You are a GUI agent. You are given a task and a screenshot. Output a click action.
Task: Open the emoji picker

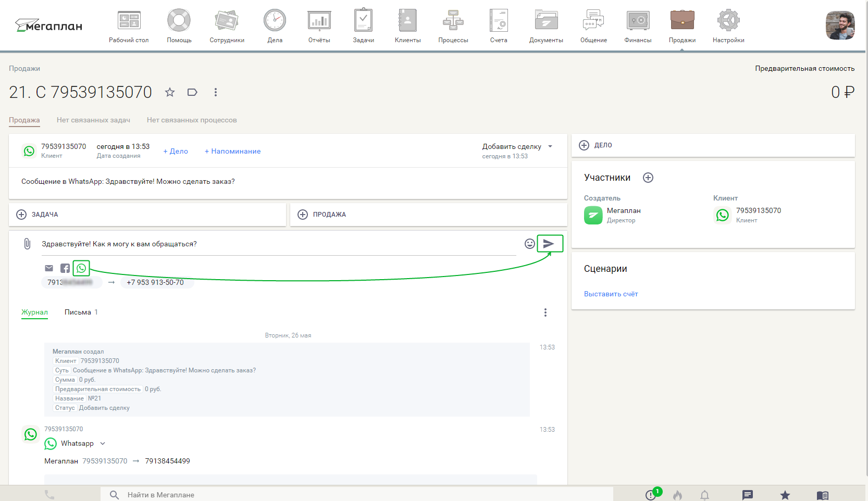530,244
